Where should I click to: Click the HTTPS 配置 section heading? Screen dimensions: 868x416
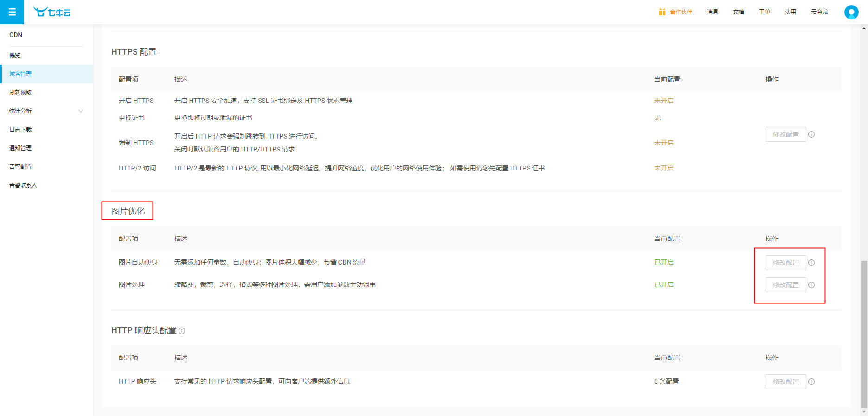pyautogui.click(x=134, y=52)
